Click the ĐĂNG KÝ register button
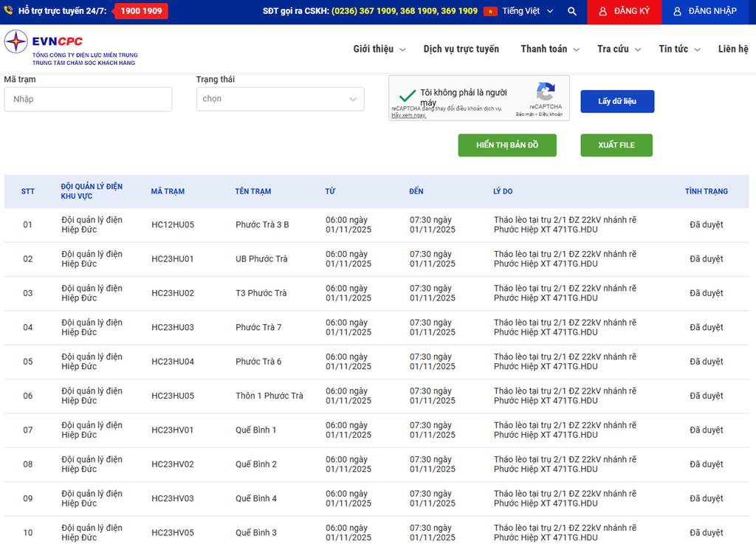 pyautogui.click(x=624, y=12)
